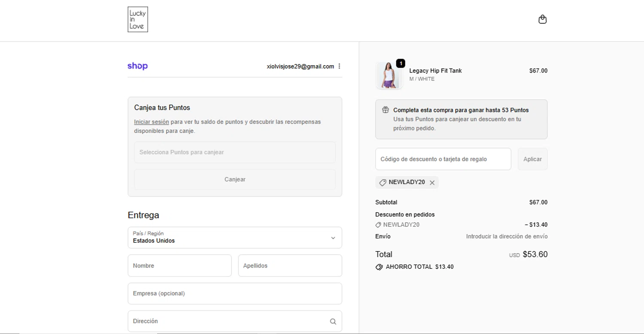Click the Canjea tus Puntos heading
644x334 pixels.
click(x=162, y=108)
